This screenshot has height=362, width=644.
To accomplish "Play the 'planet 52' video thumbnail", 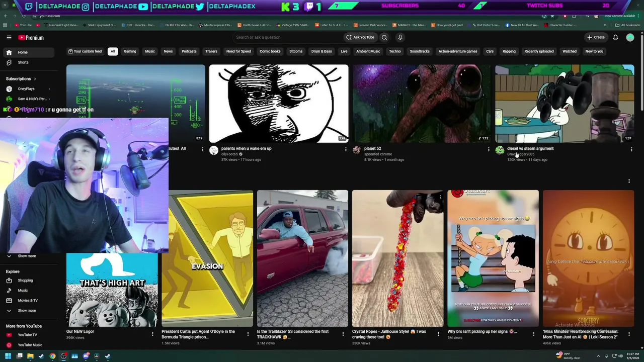I will [x=422, y=104].
